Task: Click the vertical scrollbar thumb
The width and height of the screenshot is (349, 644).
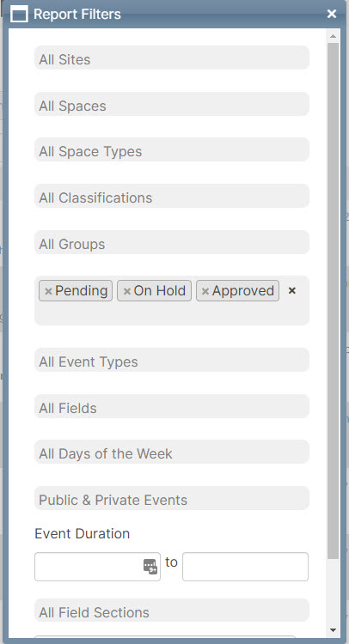Action: (333, 301)
